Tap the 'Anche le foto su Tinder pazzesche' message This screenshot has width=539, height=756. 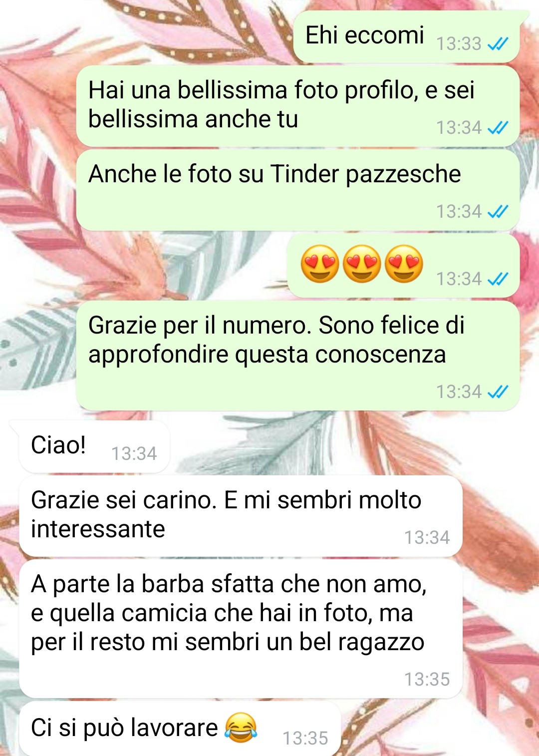tap(298, 190)
